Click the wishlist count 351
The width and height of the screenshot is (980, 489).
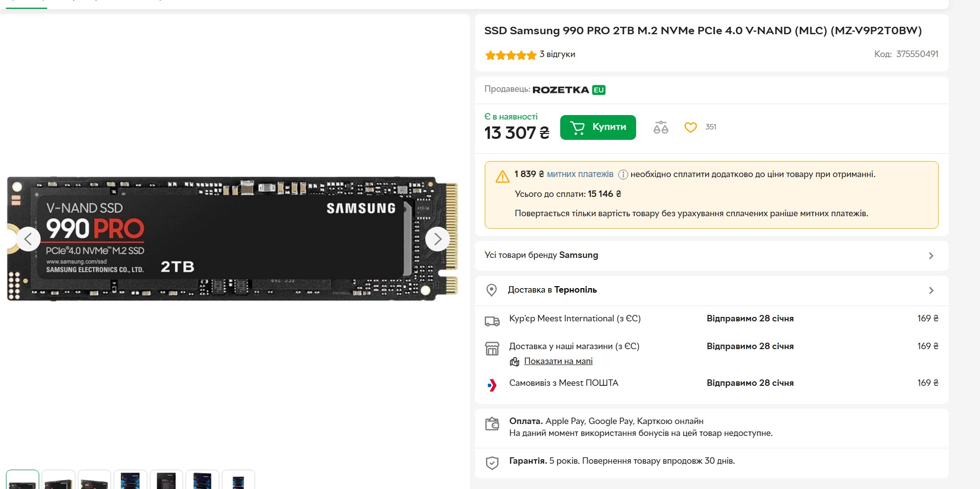click(711, 127)
